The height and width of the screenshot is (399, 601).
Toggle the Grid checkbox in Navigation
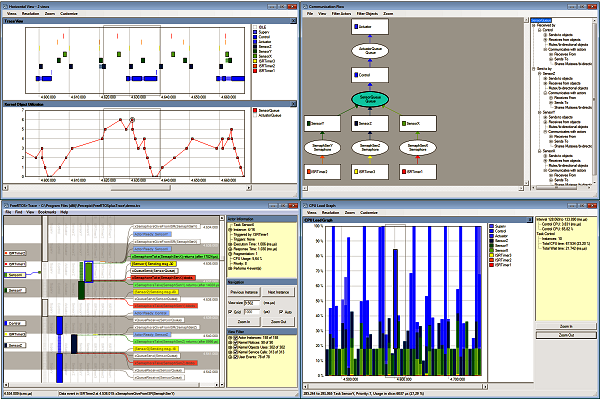click(x=231, y=312)
